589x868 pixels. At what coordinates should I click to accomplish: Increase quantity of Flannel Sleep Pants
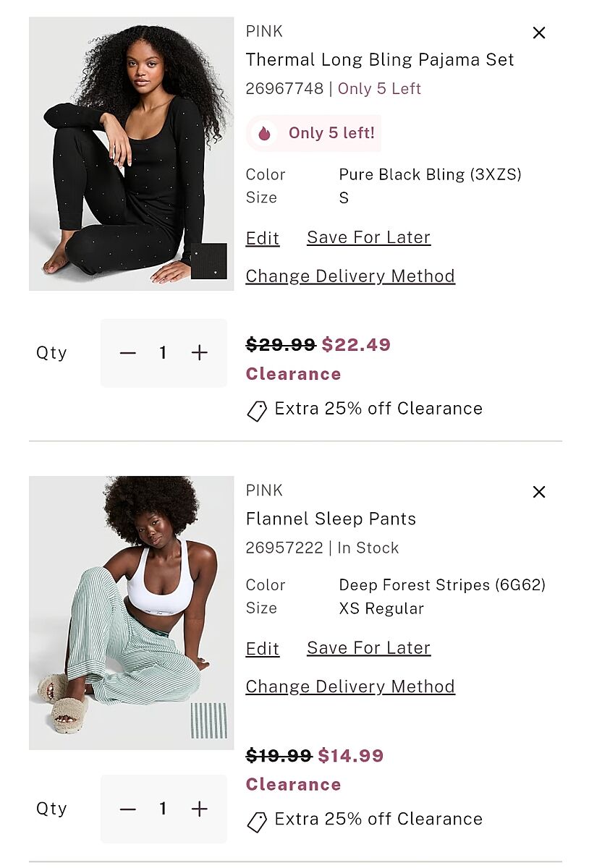(200, 809)
